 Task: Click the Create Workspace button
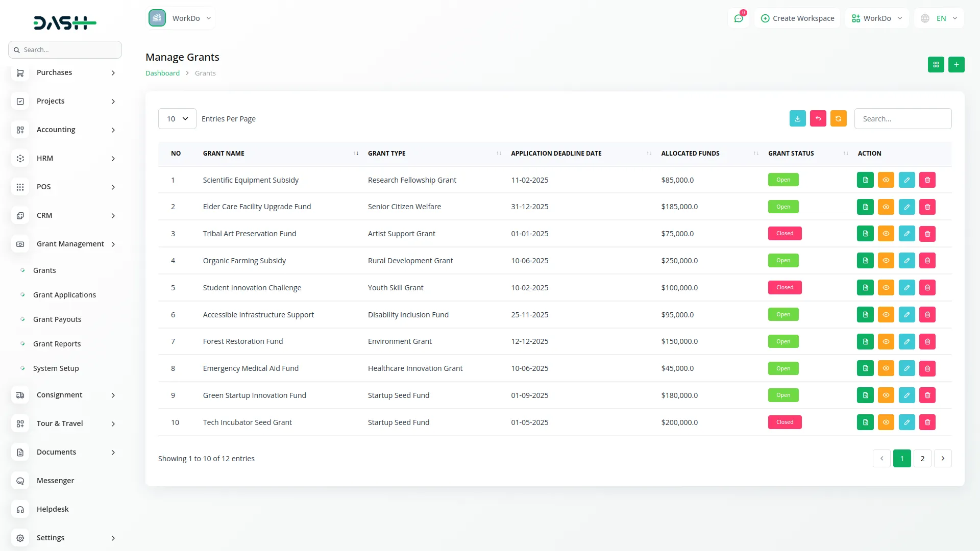tap(797, 18)
